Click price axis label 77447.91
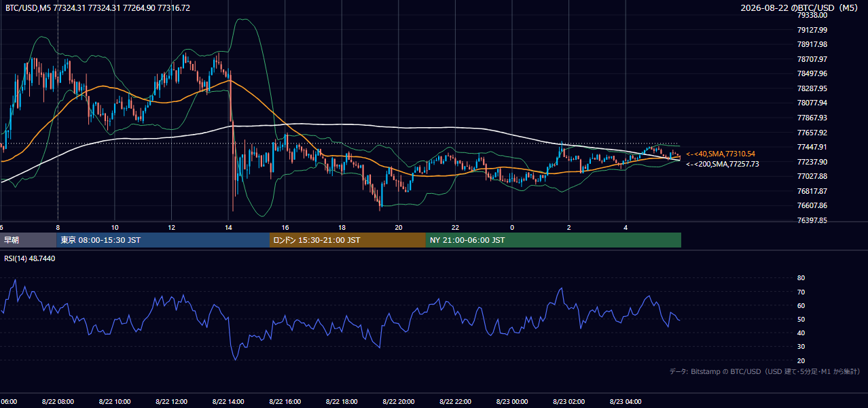 click(x=812, y=147)
